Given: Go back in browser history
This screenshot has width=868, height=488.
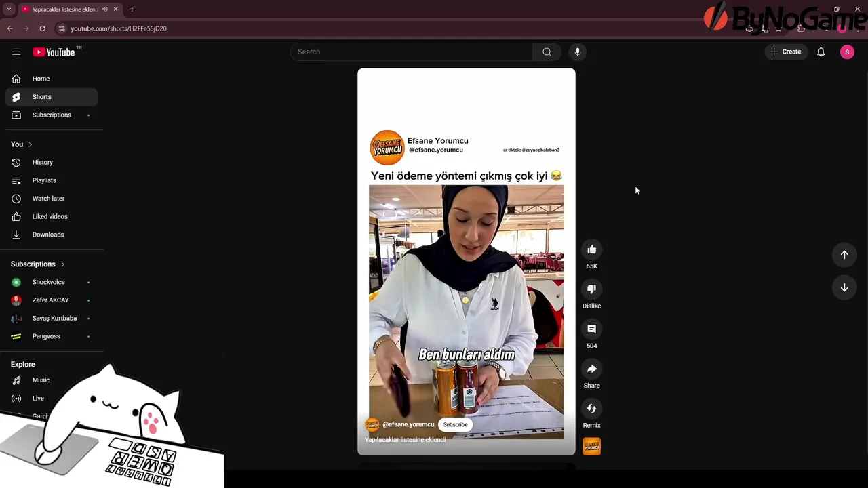Looking at the screenshot, I should (9, 28).
